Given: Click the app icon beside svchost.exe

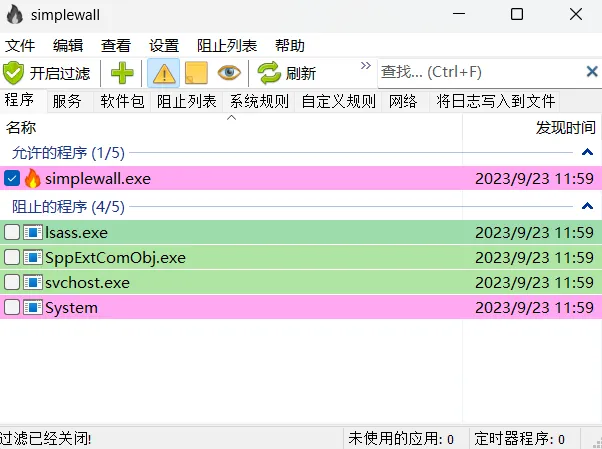Looking at the screenshot, I should [x=33, y=282].
